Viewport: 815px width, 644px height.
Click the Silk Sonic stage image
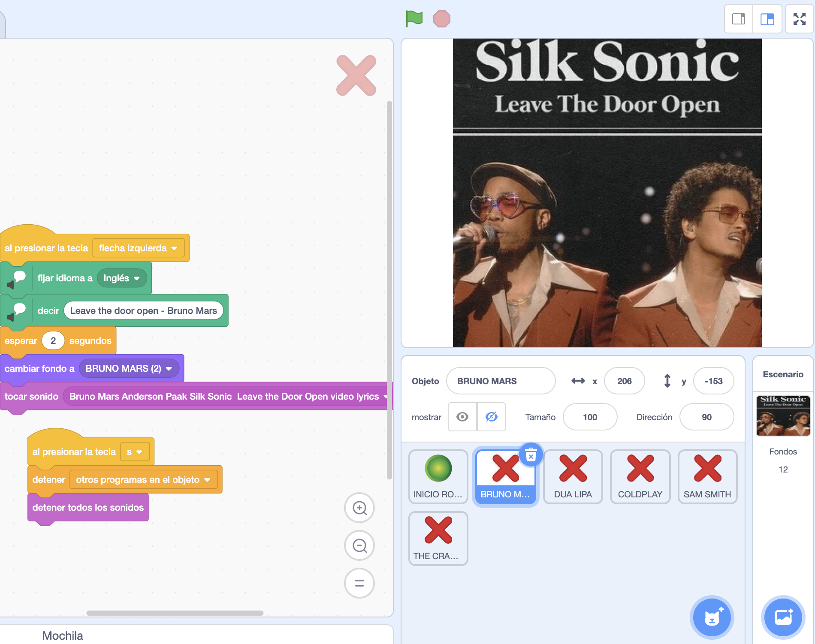pos(607,193)
